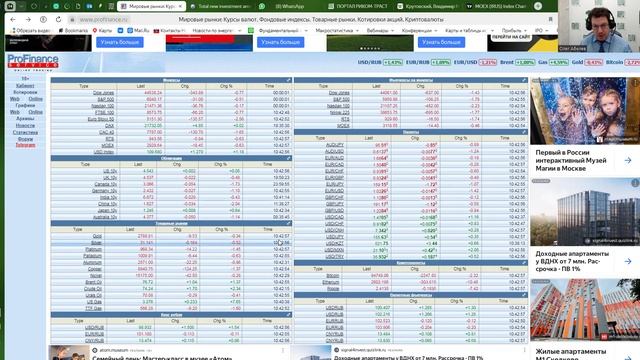Open the Кабинет sidebar link
Screen dimensions: 640x360
tap(25, 86)
